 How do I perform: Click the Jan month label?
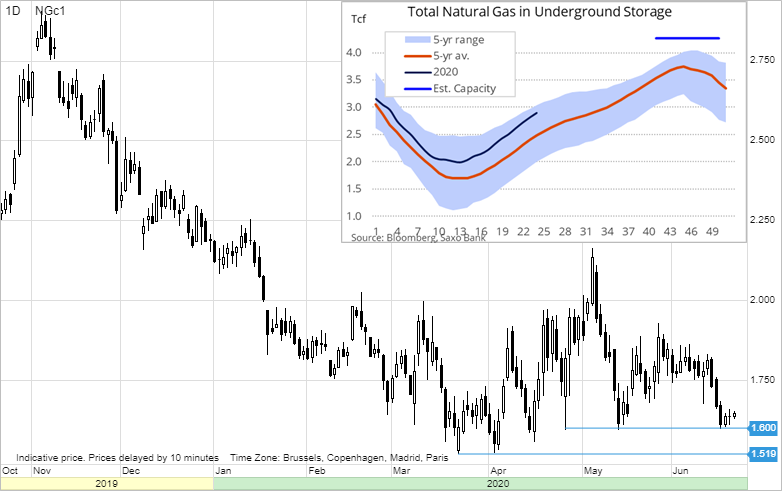click(x=223, y=471)
